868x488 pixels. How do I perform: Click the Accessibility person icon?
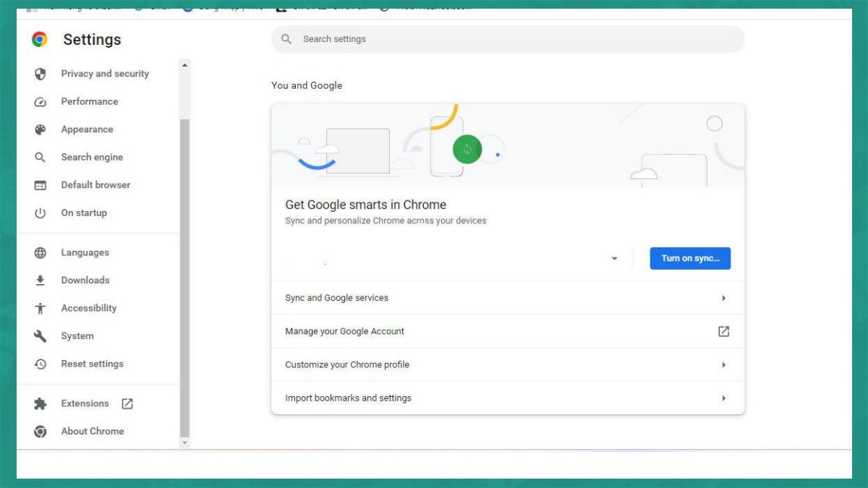(40, 308)
